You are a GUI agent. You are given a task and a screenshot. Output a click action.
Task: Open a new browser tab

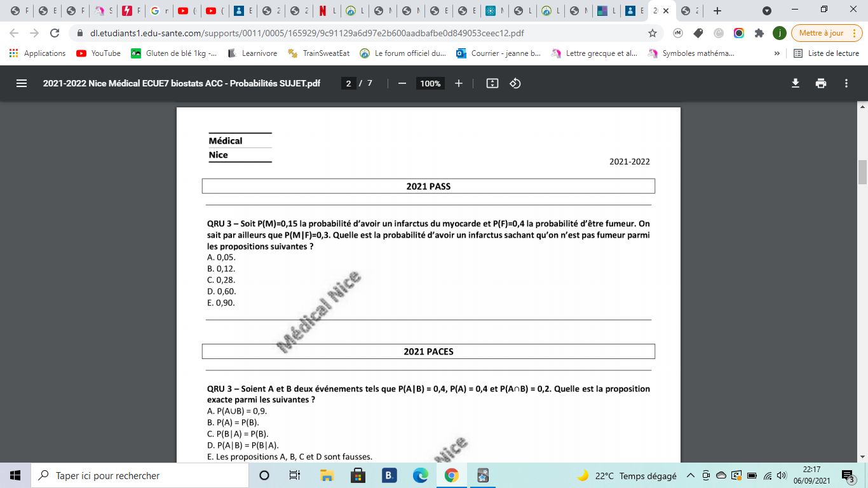coord(717,11)
